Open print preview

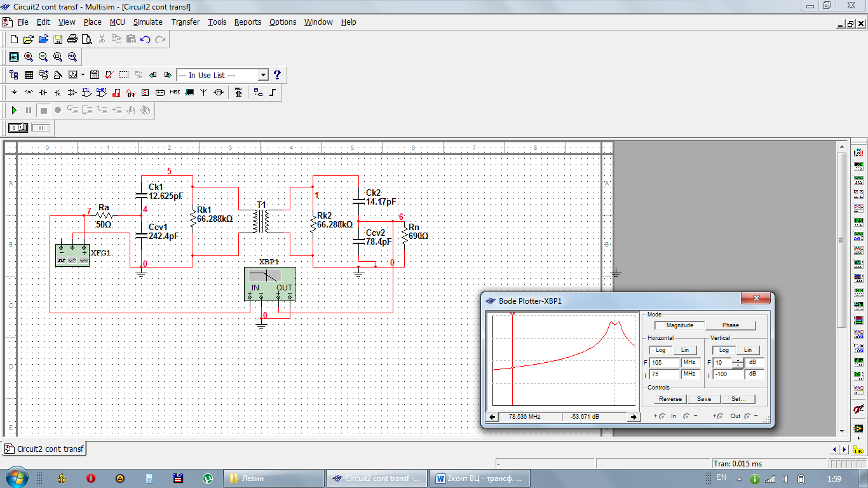(x=87, y=39)
